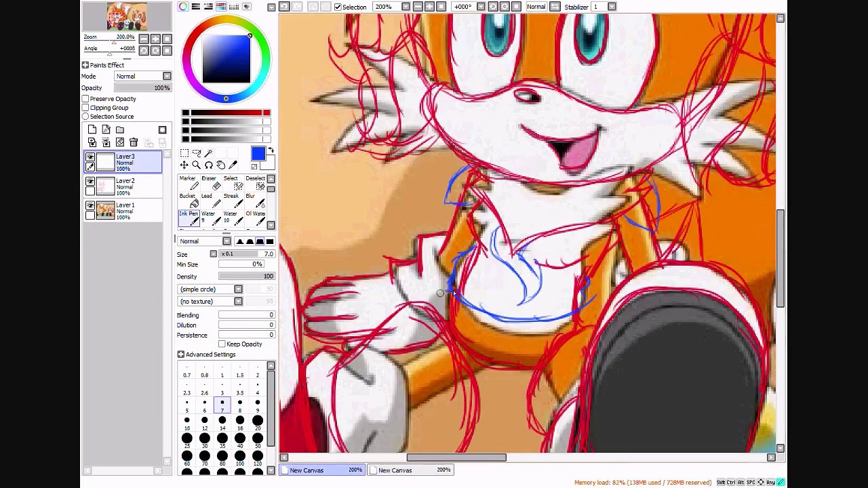Screen dimensions: 868x488
Task: Activate the Ink Pen tool
Action: pos(188,218)
